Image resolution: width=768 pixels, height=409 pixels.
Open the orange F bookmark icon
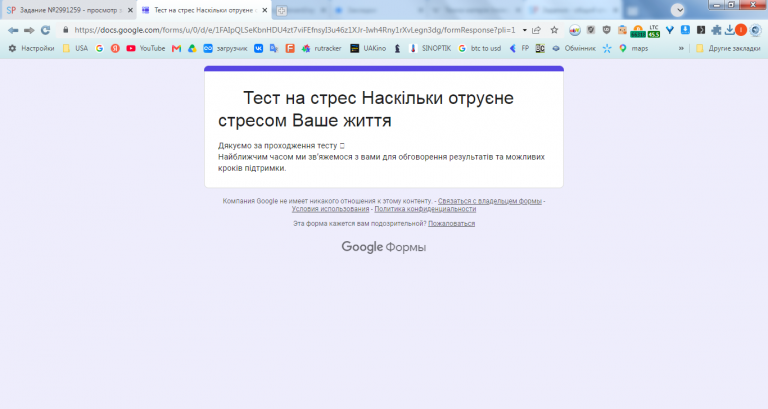(x=290, y=48)
